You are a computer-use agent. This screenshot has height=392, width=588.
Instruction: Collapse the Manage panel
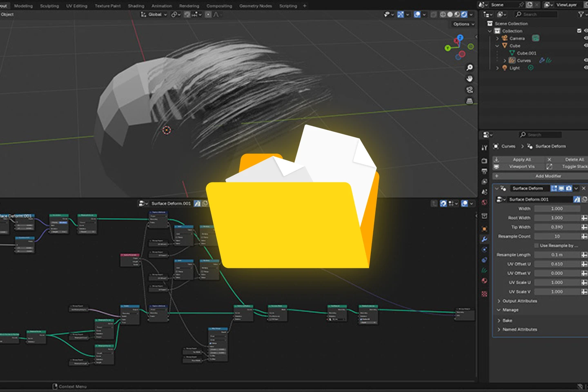click(x=499, y=310)
